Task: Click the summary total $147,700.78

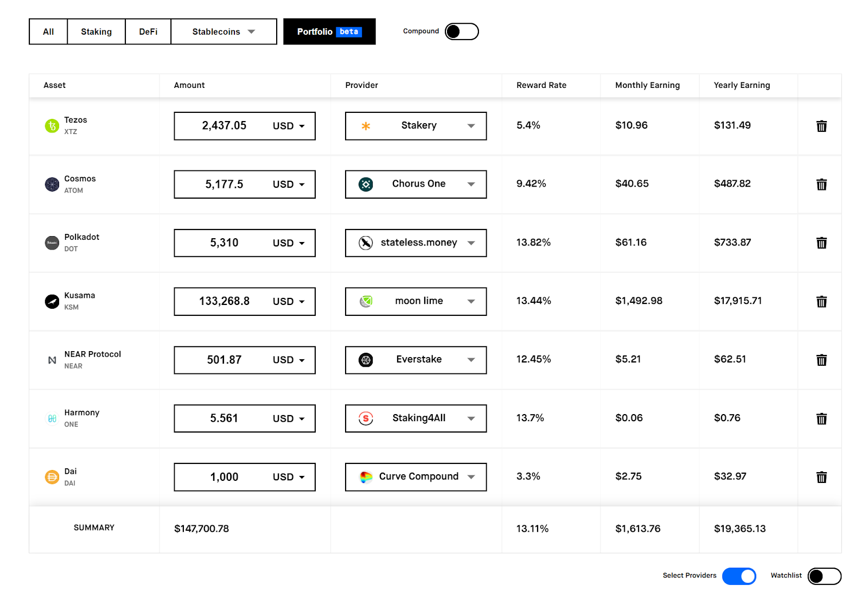Action: 201,529
